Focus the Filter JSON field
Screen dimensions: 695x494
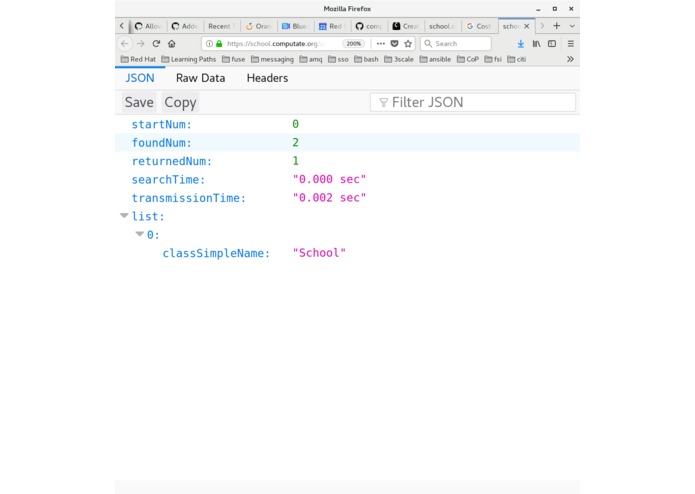coord(473,102)
